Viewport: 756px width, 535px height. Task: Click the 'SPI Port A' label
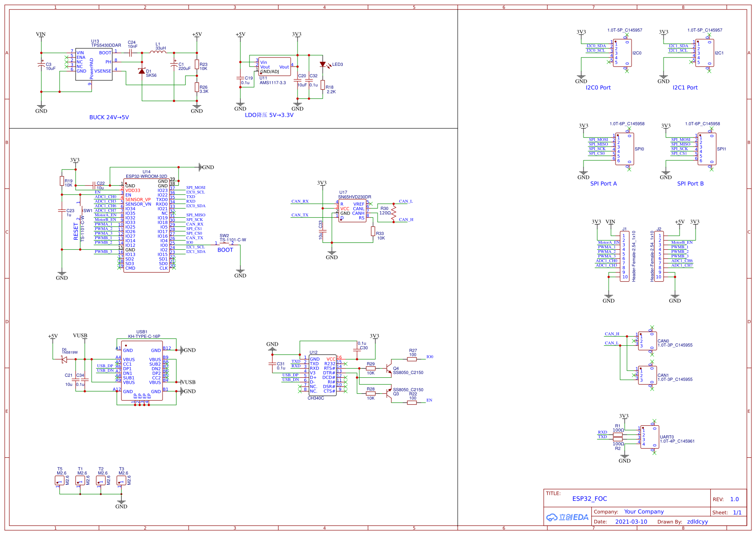click(604, 184)
